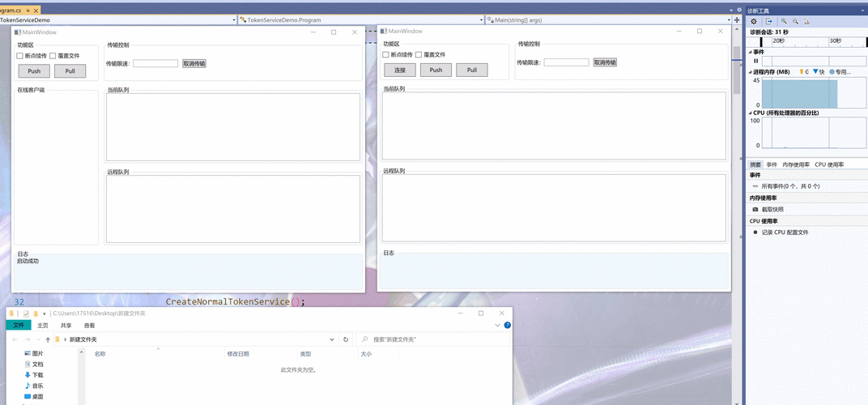The width and height of the screenshot is (868, 405).
Task: Enable 断点续传 checkbox in left window
Action: click(x=20, y=56)
